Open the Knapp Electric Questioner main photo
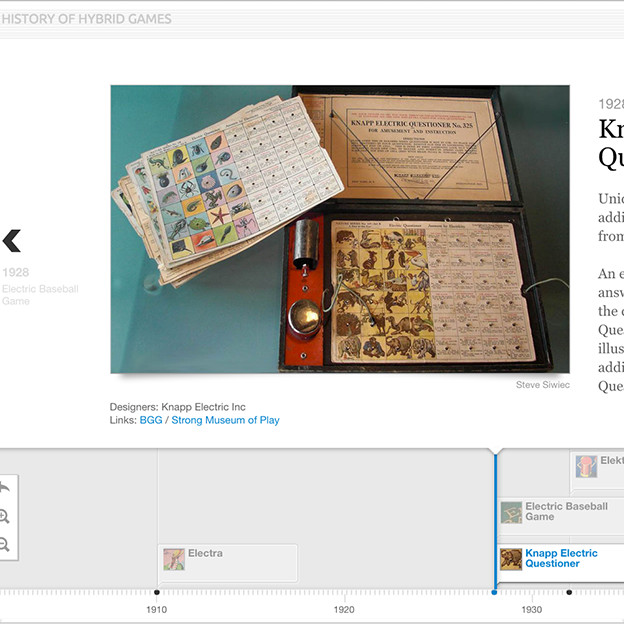The width and height of the screenshot is (624, 624). (340, 229)
